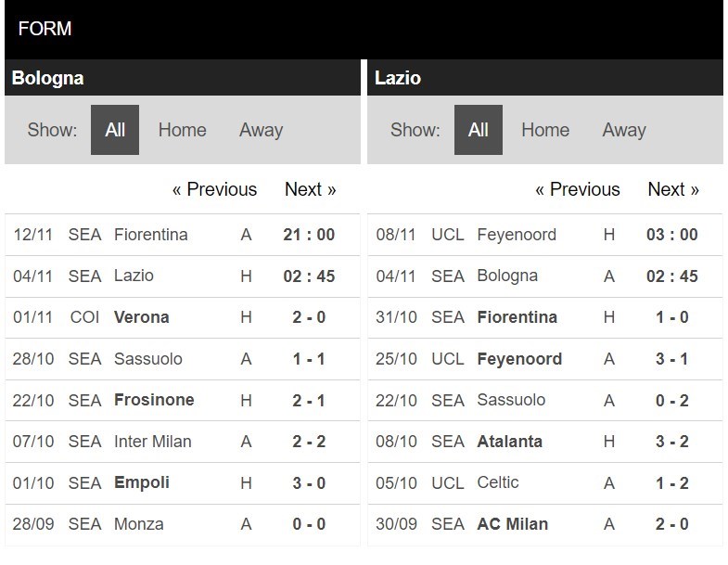
Task: Click the Atalanta 3 - 2 result
Action: coord(671,442)
